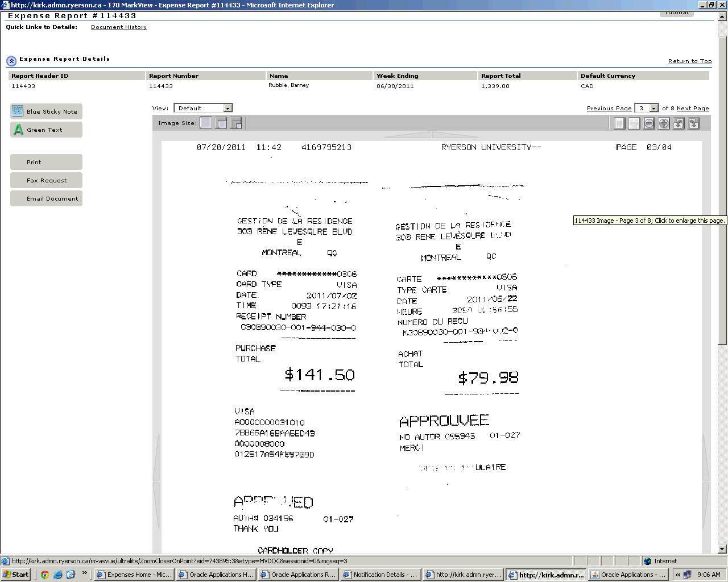Screen dimensions: 728x582
Task: Collapse the Expense Report Details section
Action: (x=11, y=61)
